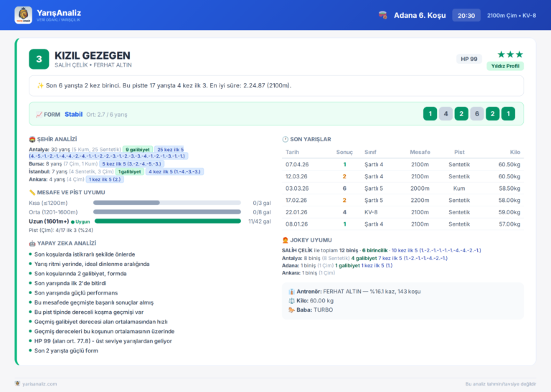Screen dimensions: 551x392
Task: Click the ŞEHİR ANALİZİ section icon
Action: 32,139
